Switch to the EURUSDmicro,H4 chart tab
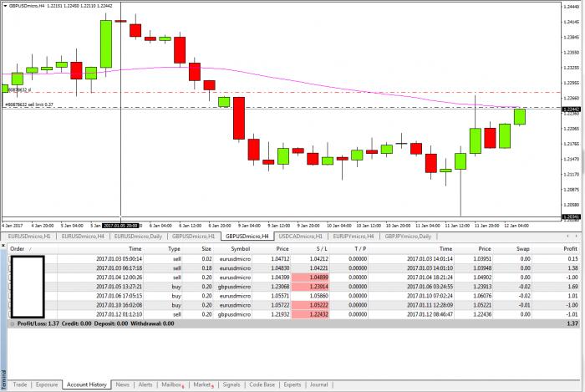Viewport: 585px width, 392px height. tap(83, 237)
